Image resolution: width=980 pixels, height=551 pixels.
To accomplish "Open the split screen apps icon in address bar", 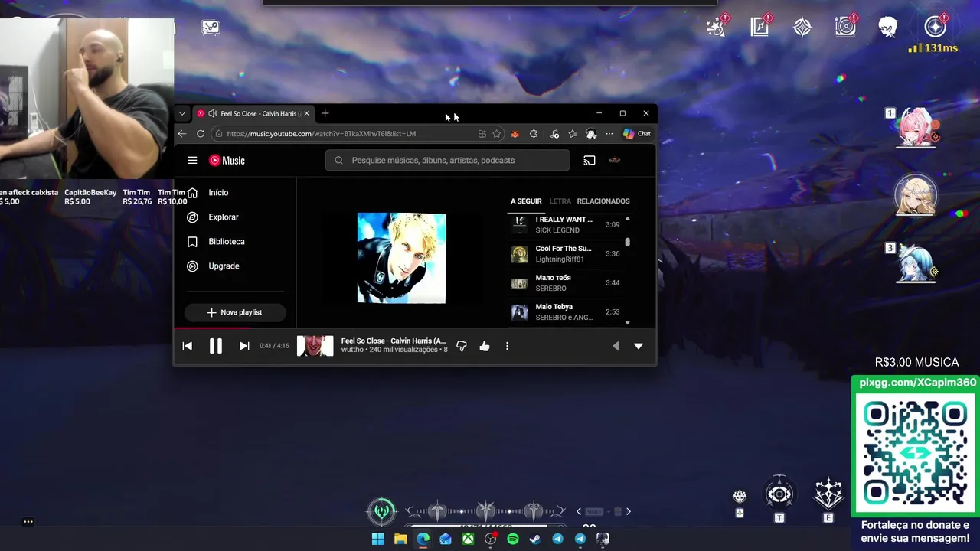I will tap(482, 134).
